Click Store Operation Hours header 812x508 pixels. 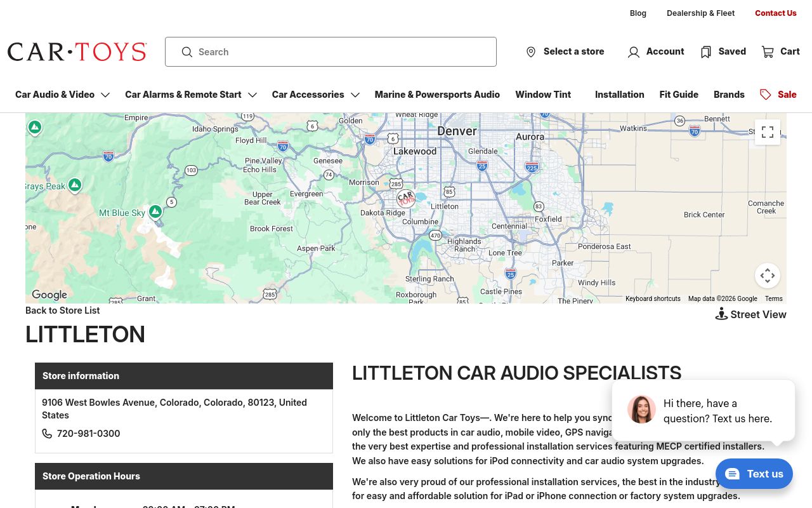184,476
